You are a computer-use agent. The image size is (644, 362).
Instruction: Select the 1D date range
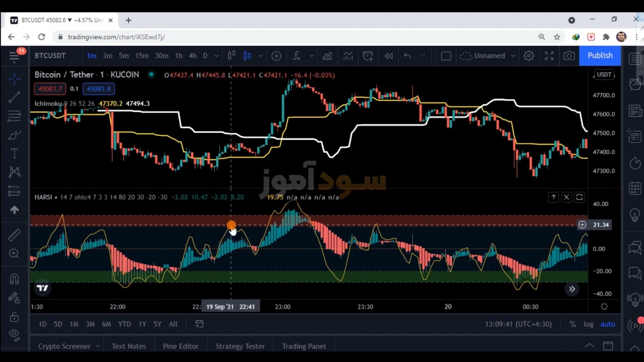pyautogui.click(x=42, y=324)
